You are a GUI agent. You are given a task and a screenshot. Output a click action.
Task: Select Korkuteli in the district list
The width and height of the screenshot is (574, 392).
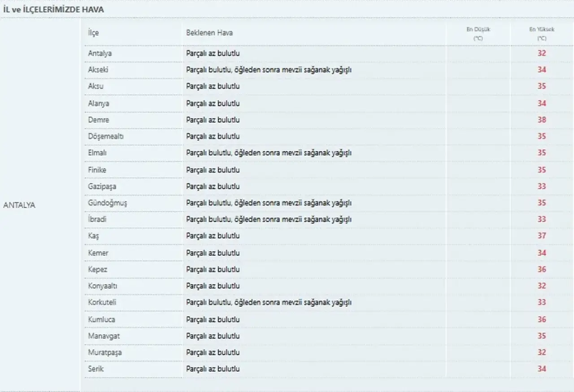[102, 302]
